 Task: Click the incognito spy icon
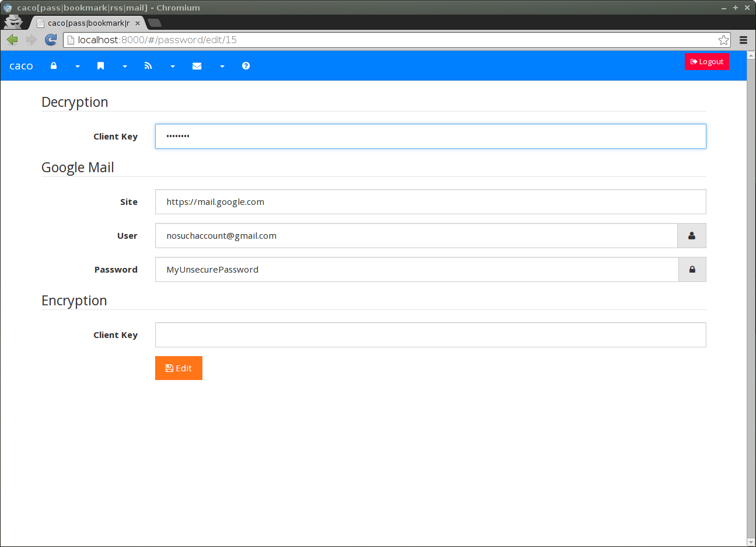click(x=13, y=22)
